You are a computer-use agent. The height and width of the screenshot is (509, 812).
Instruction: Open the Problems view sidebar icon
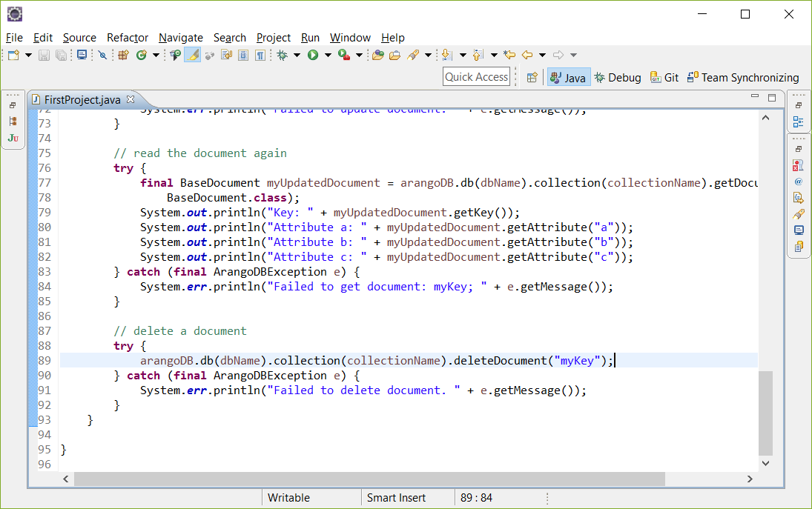pos(798,165)
